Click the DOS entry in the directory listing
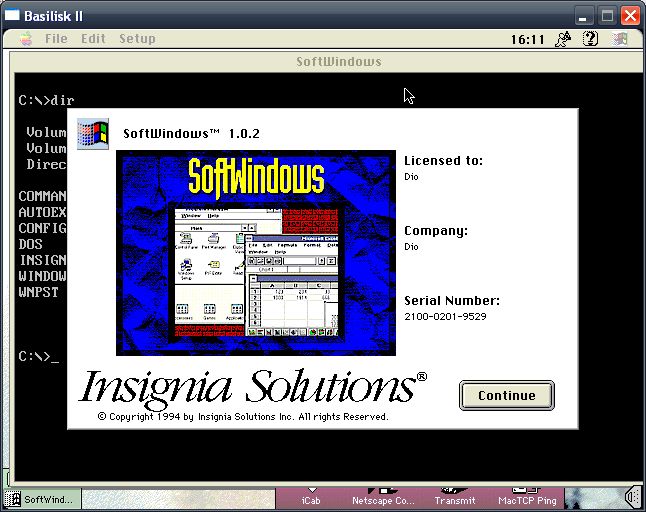Image resolution: width=646 pixels, height=512 pixels. [30, 244]
